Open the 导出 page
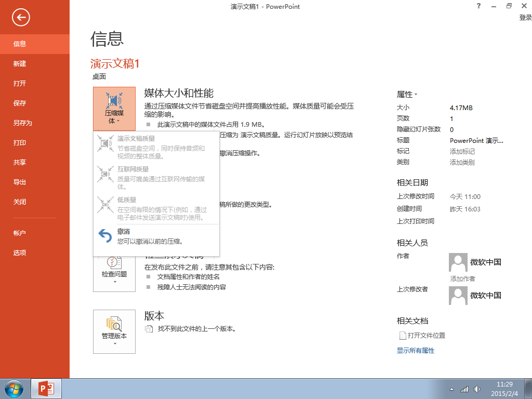This screenshot has height=399, width=532. (x=35, y=182)
